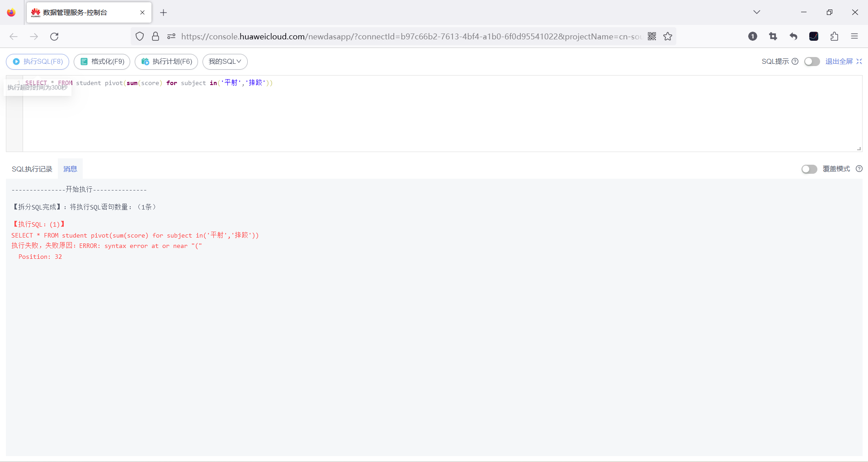Click the 开始执行 separator text
The width and height of the screenshot is (868, 462).
(x=79, y=190)
